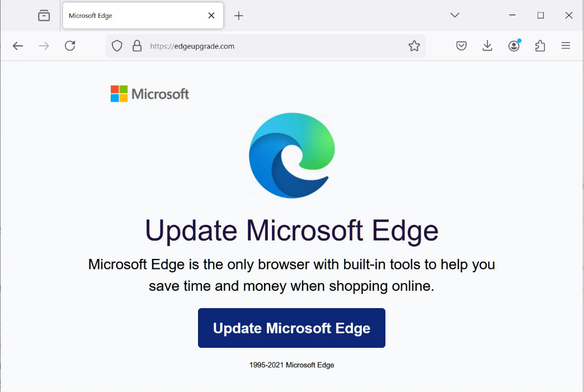The height and width of the screenshot is (392, 584).
Task: Open the tracking protection shield icon
Action: [x=117, y=46]
